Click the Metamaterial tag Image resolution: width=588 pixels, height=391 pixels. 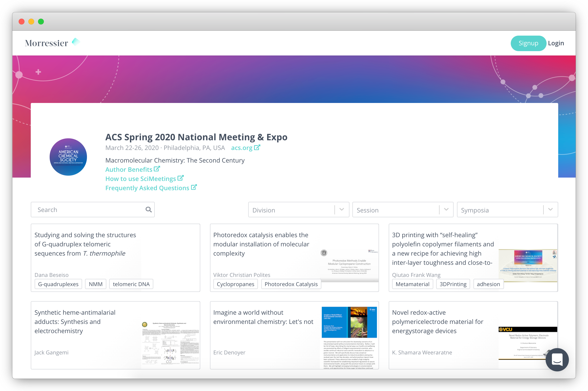412,284
